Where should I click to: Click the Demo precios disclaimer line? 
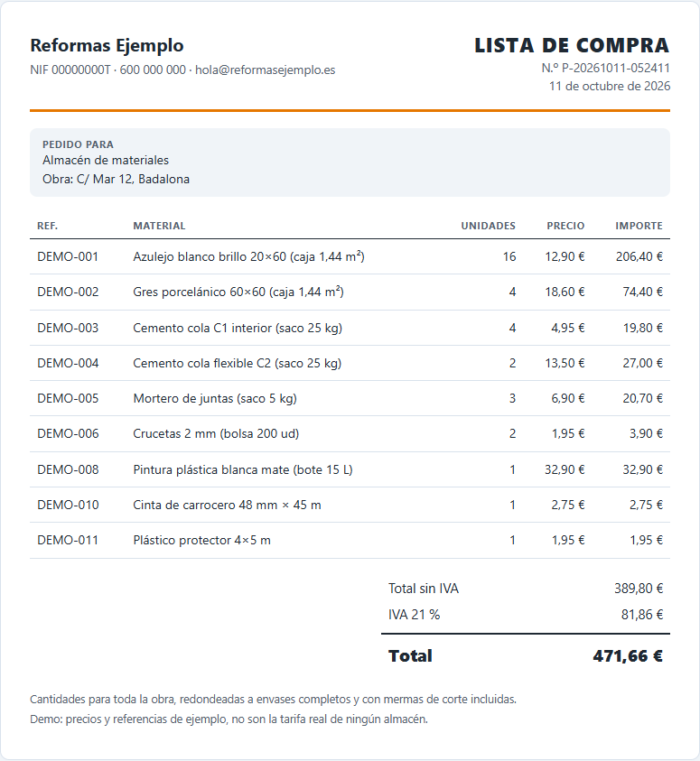[229, 719]
